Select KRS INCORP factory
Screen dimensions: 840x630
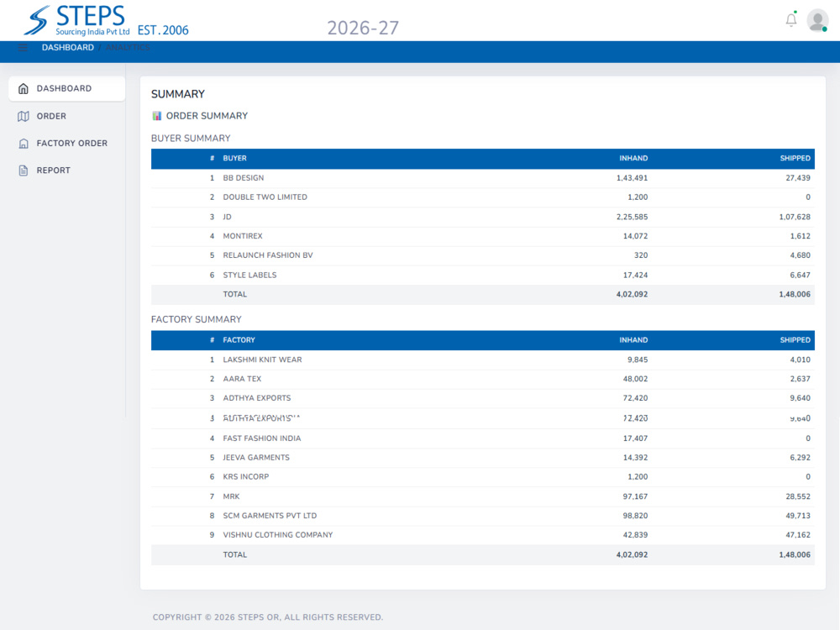pyautogui.click(x=483, y=477)
